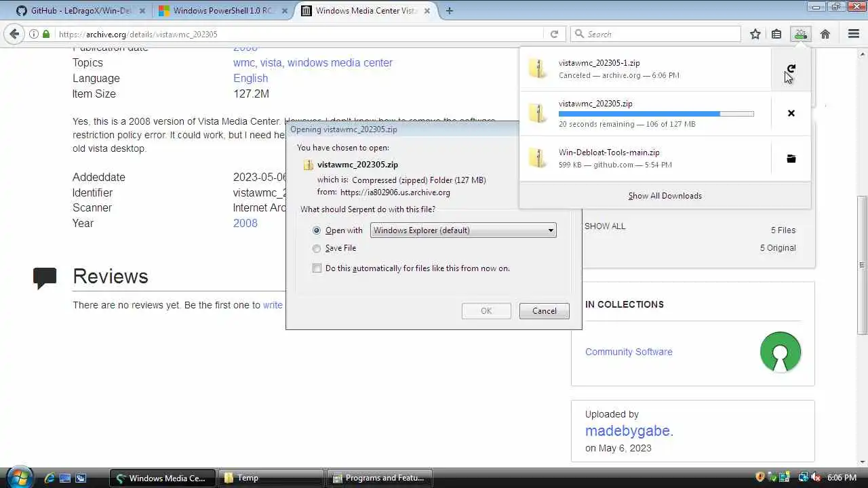This screenshot has width=868, height=488.
Task: Open uploader madebygabe profile link
Action: (x=629, y=431)
